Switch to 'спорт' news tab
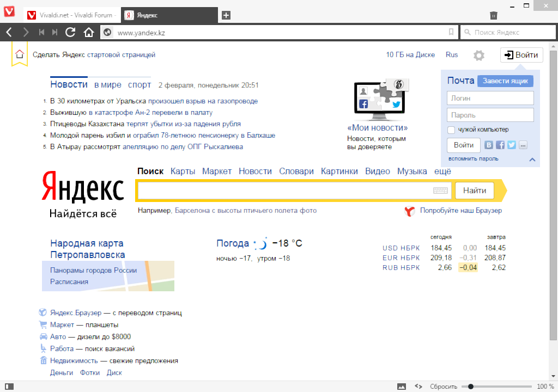 [139, 84]
